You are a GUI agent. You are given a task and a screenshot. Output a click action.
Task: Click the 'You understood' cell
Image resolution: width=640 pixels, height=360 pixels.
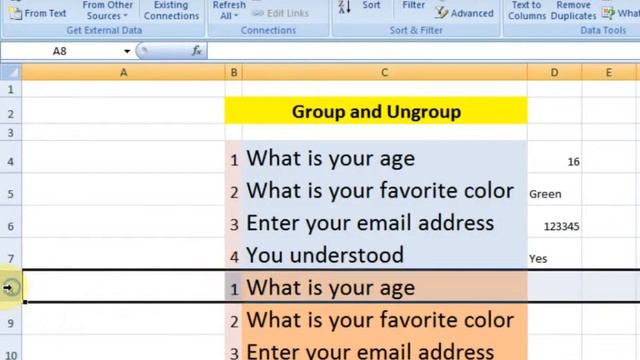point(384,254)
